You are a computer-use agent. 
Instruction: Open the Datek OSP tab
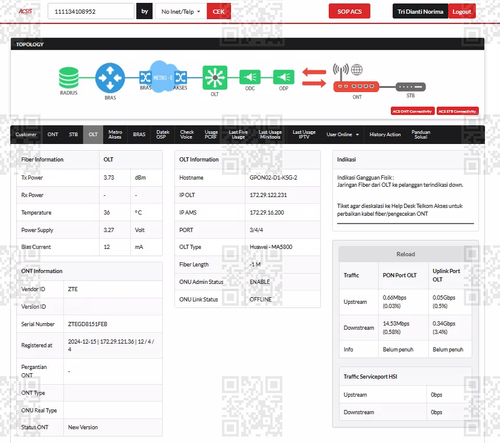coord(162,134)
